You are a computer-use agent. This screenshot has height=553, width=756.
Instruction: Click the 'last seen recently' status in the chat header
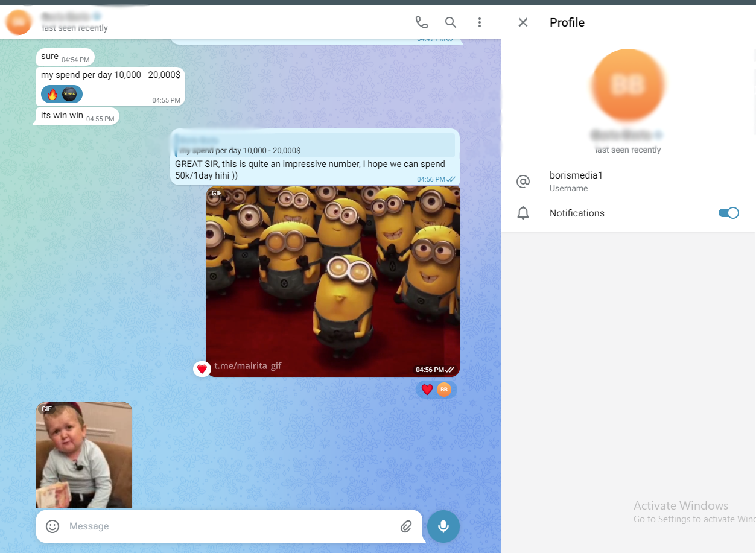pos(75,28)
